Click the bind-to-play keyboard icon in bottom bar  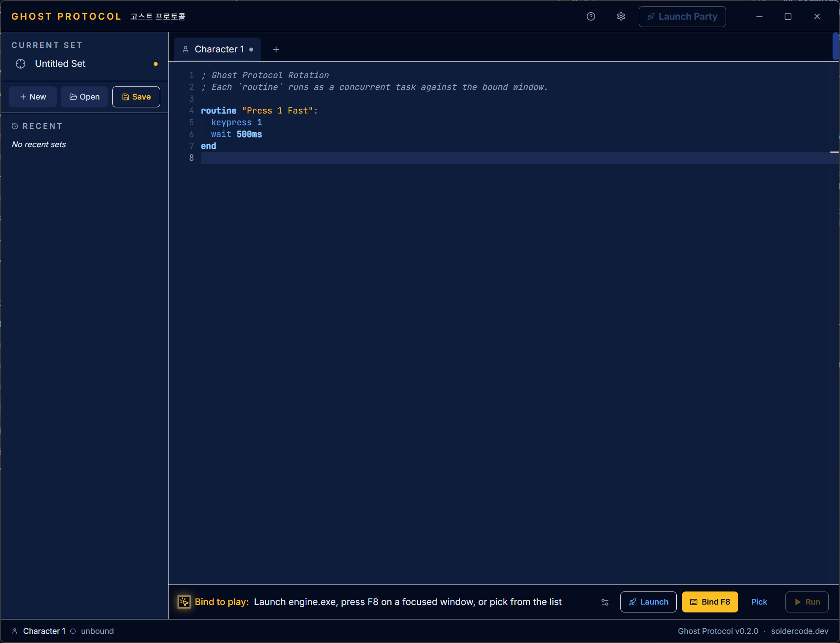coord(184,602)
